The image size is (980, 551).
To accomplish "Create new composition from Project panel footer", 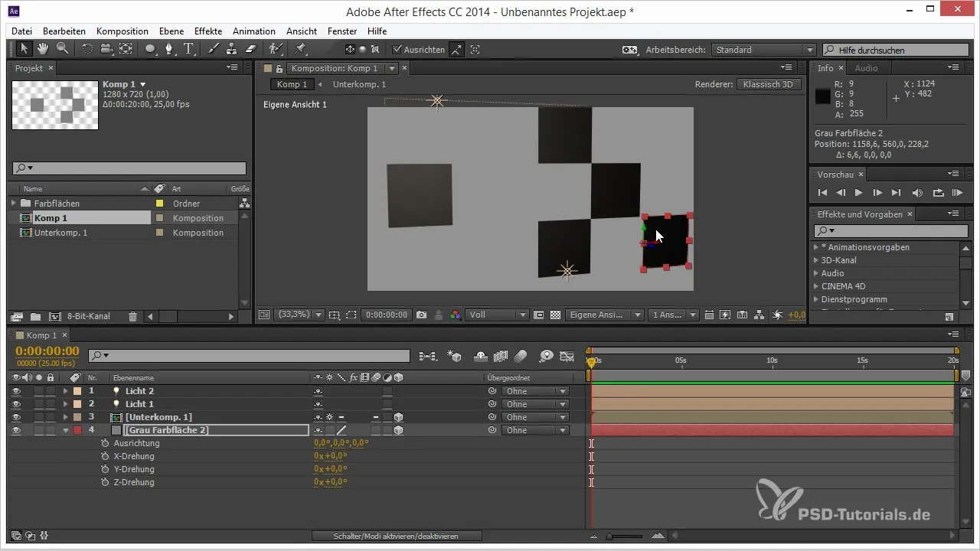I will [x=54, y=316].
